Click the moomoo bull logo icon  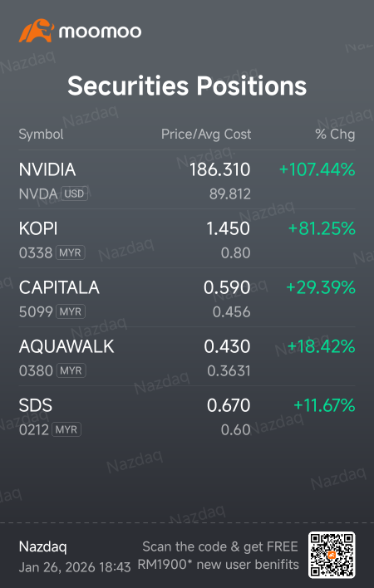(x=37, y=31)
